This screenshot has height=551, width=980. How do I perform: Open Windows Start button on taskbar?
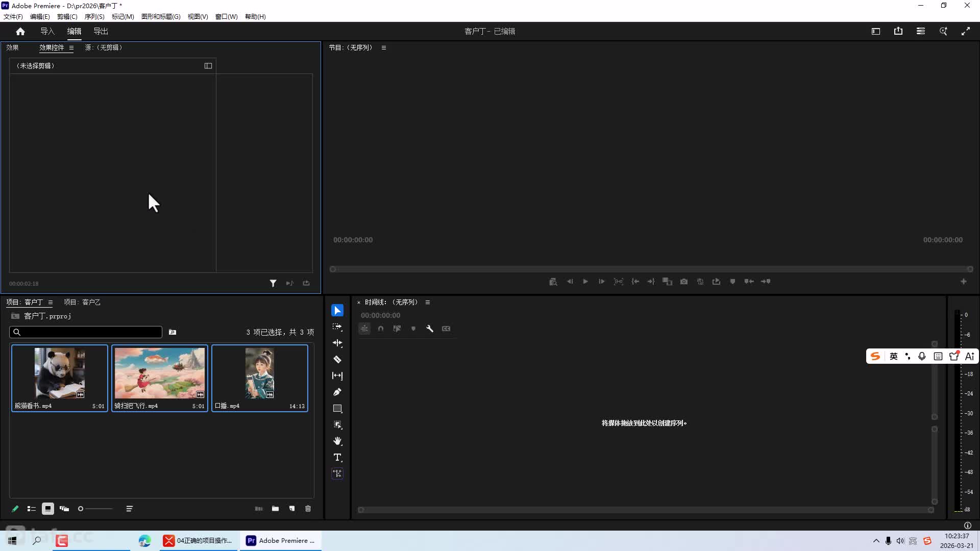[x=12, y=540]
